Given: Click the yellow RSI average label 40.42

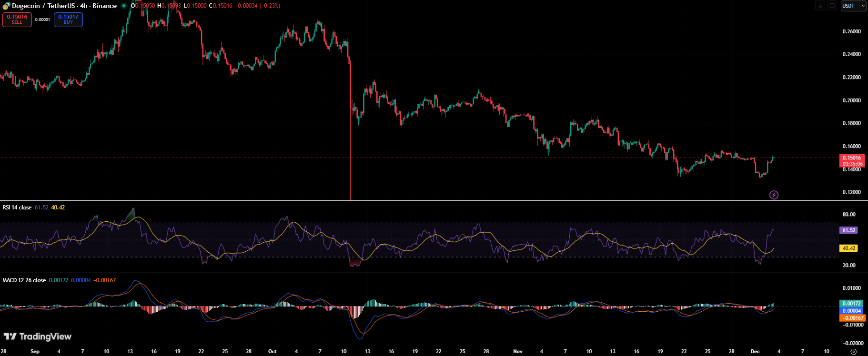Looking at the screenshot, I should 849,248.
